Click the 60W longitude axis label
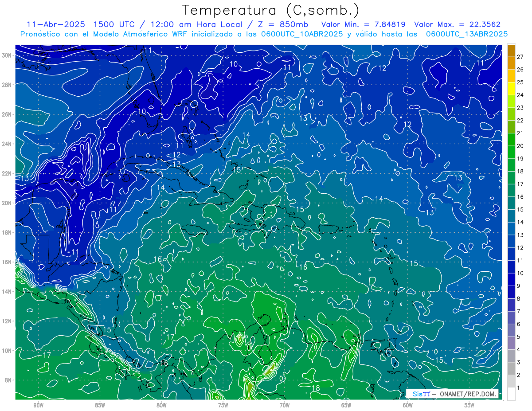The width and height of the screenshot is (532, 411). 408,405
